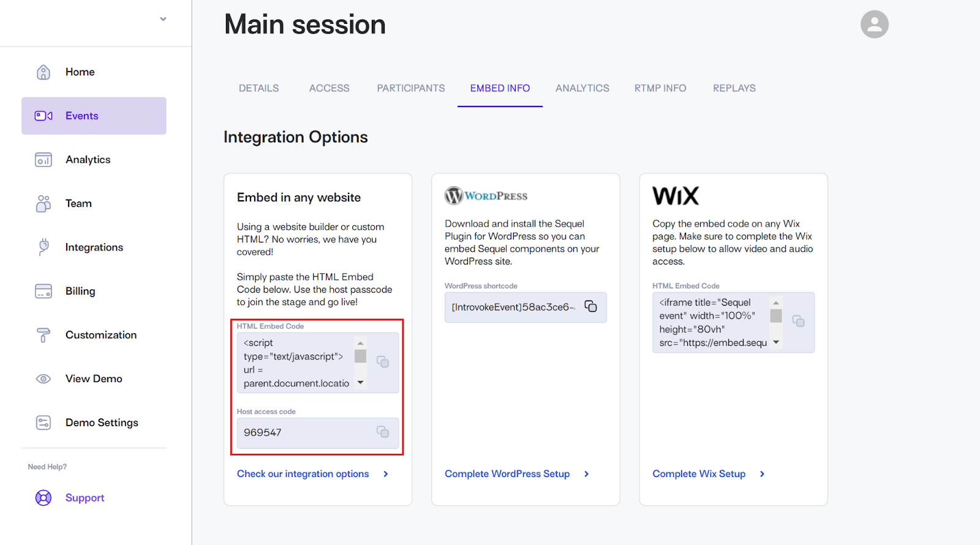
Task: Open View Demo with the eye icon
Action: [94, 378]
